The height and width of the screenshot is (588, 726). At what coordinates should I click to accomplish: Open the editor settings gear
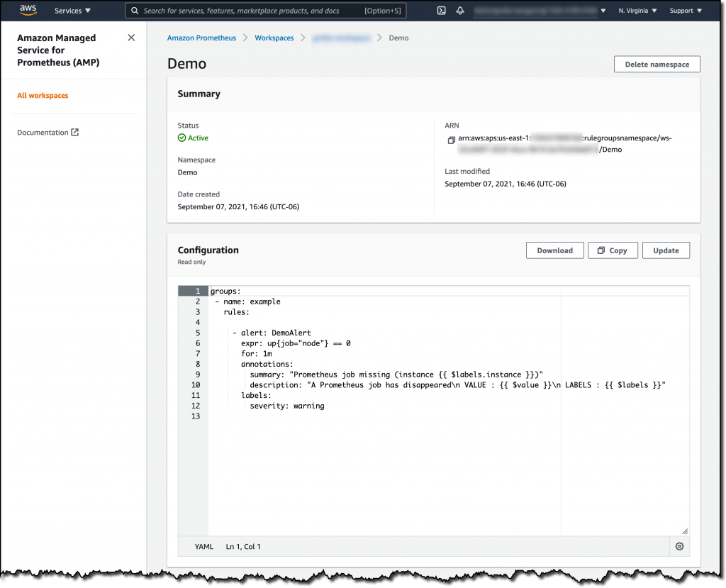679,546
